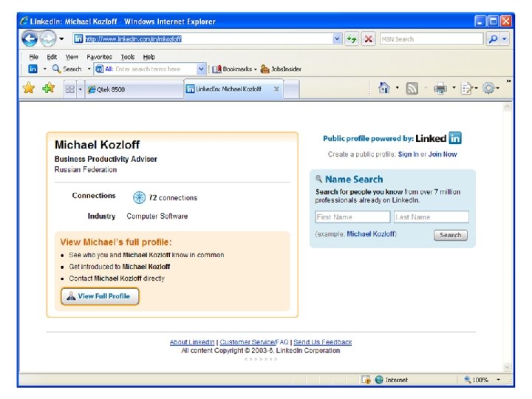
Task: Click the RSS Feeds icon
Action: tap(412, 89)
